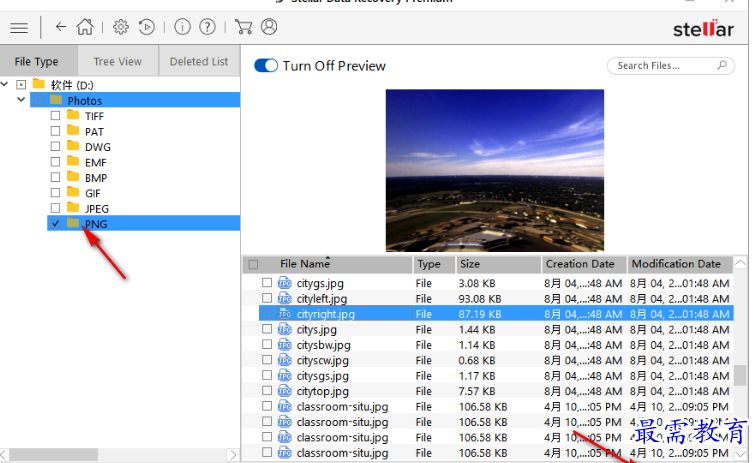
Task: Click the PAT folder icon
Action: click(x=73, y=131)
